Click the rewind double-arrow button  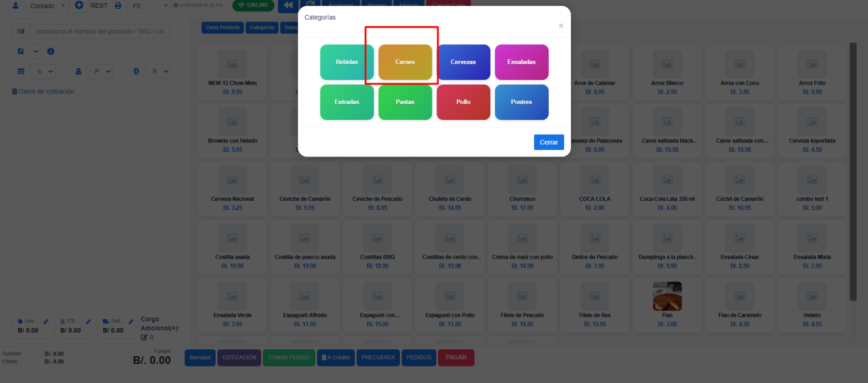point(288,5)
